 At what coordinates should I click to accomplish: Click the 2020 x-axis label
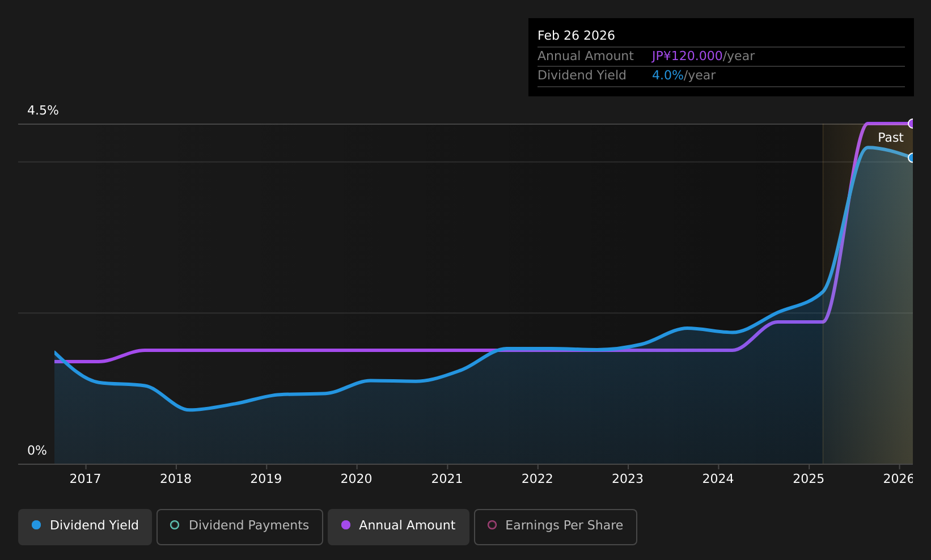[x=356, y=479]
